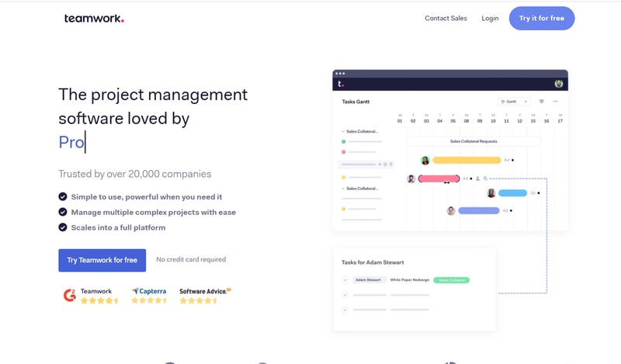The image size is (621, 364).
Task: Click the assignee person icon after pink bar
Action: point(477,179)
